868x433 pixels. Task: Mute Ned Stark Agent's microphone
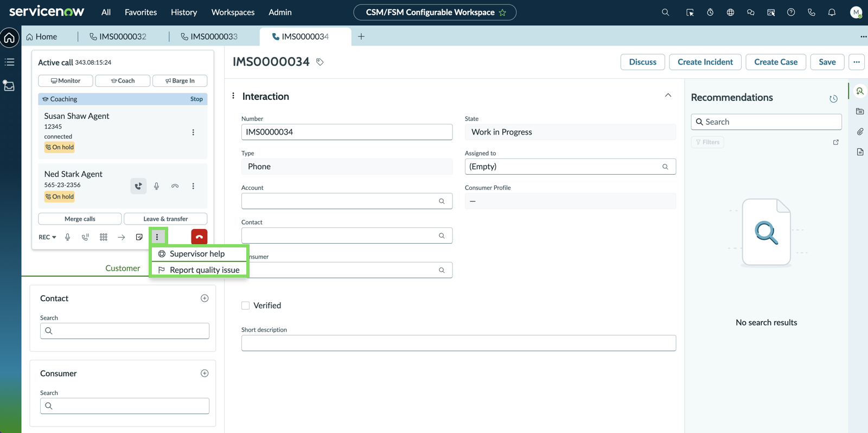[156, 186]
